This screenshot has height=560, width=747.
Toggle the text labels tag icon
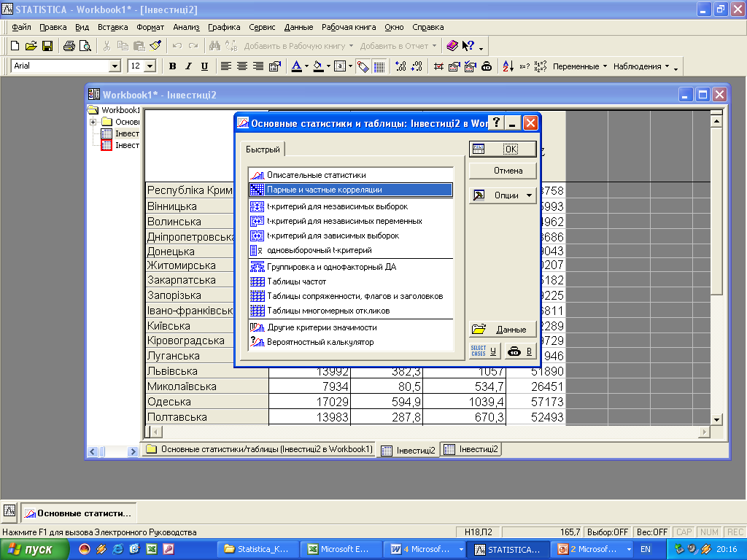pos(363,66)
